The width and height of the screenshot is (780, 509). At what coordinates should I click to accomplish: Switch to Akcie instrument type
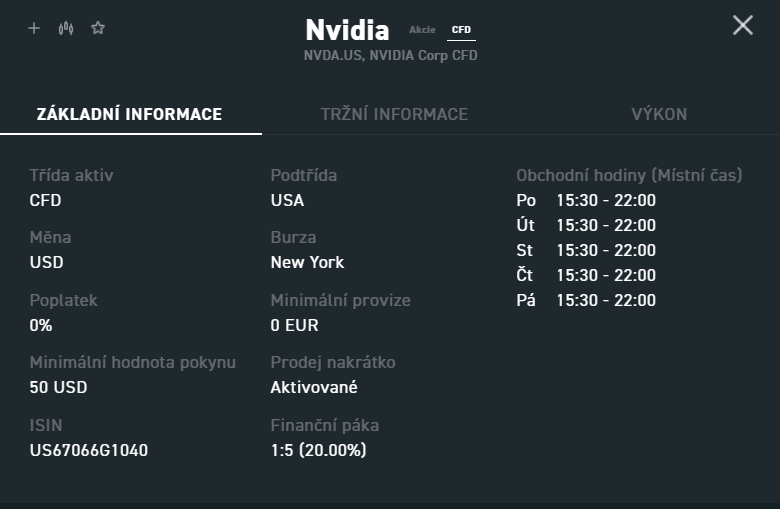pos(422,30)
